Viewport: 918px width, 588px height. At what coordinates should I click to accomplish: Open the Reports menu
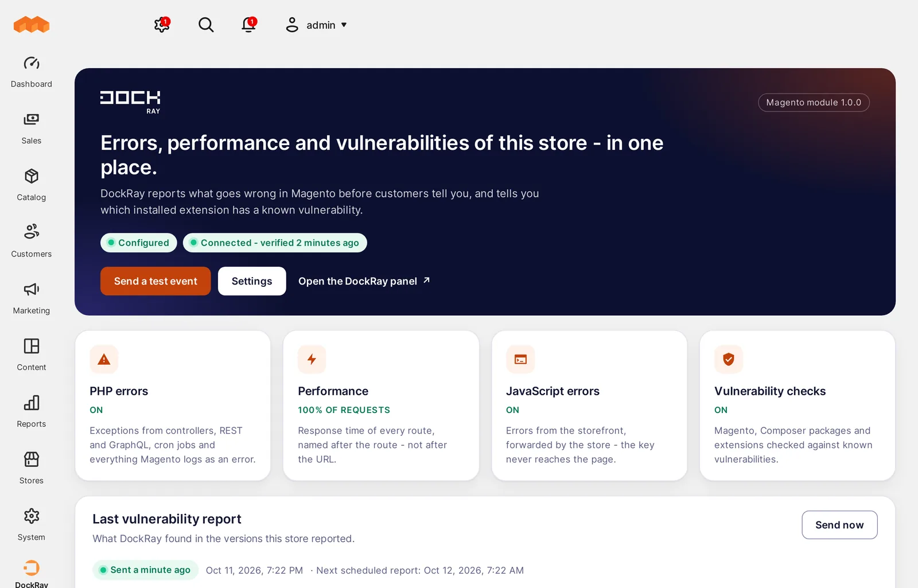click(32, 412)
